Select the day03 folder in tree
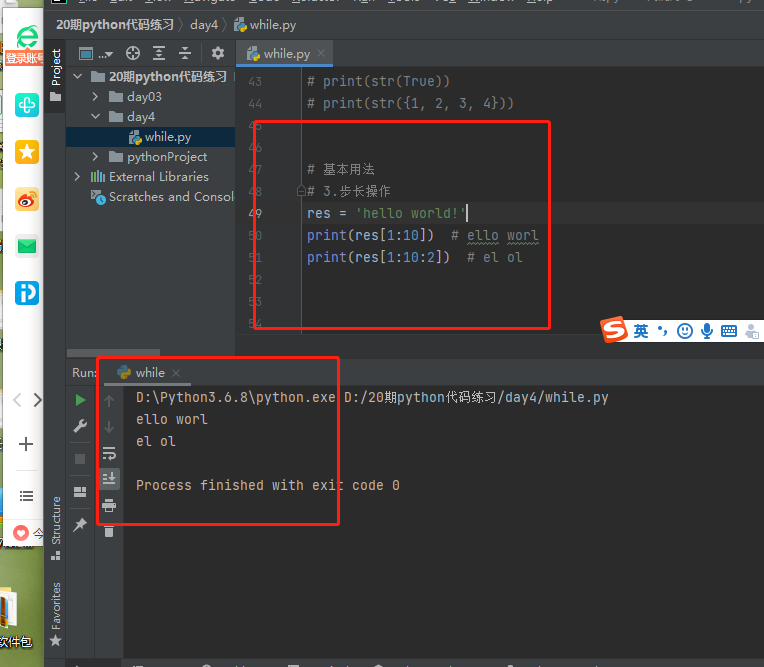The width and height of the screenshot is (764, 667). coord(144,96)
